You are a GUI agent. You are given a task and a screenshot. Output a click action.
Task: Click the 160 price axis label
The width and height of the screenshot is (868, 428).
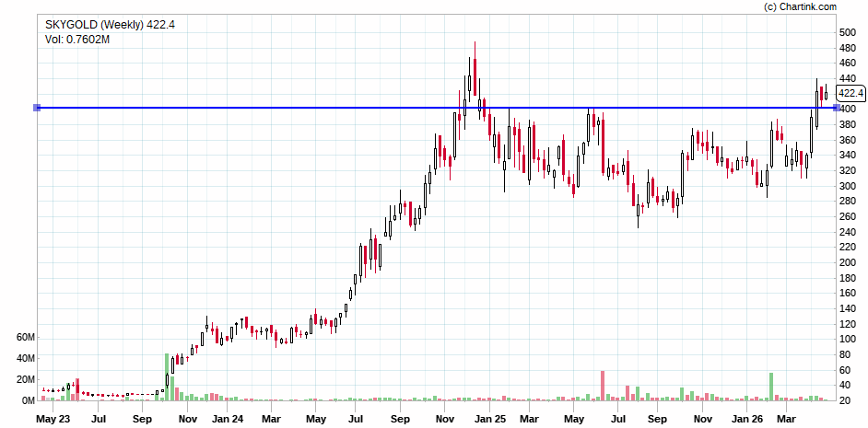(848, 294)
